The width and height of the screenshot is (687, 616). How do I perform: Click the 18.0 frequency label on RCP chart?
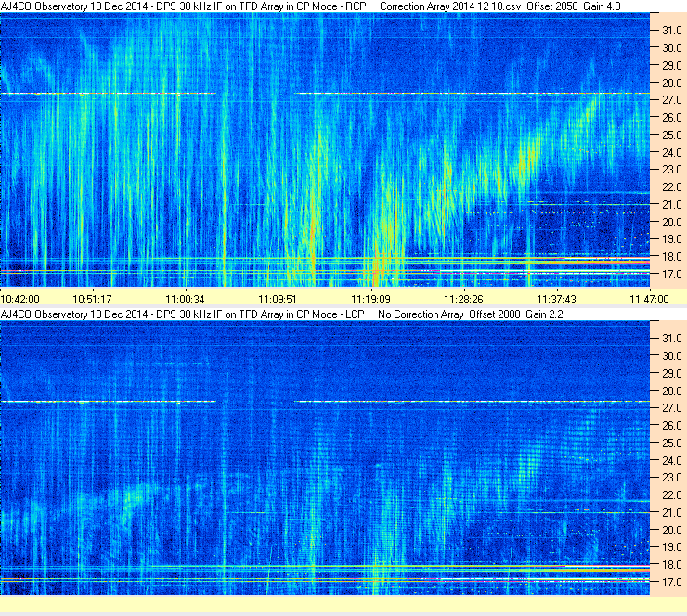tap(671, 257)
